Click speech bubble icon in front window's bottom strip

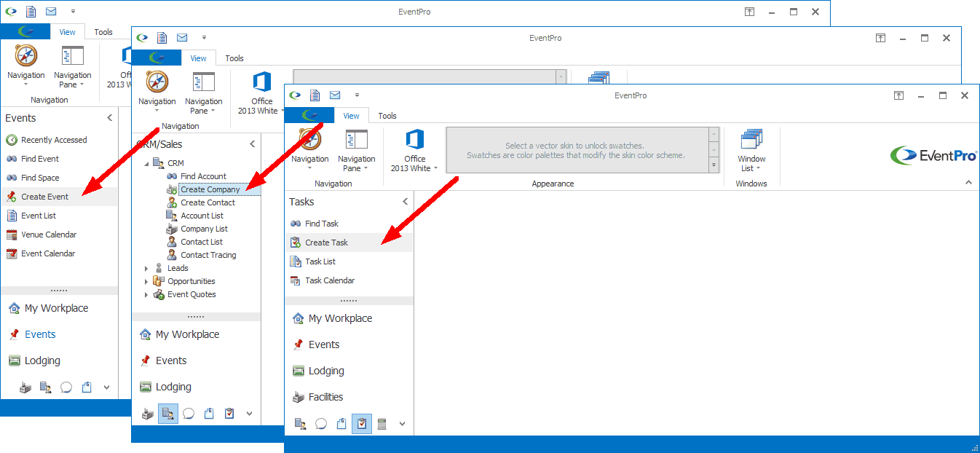click(320, 424)
